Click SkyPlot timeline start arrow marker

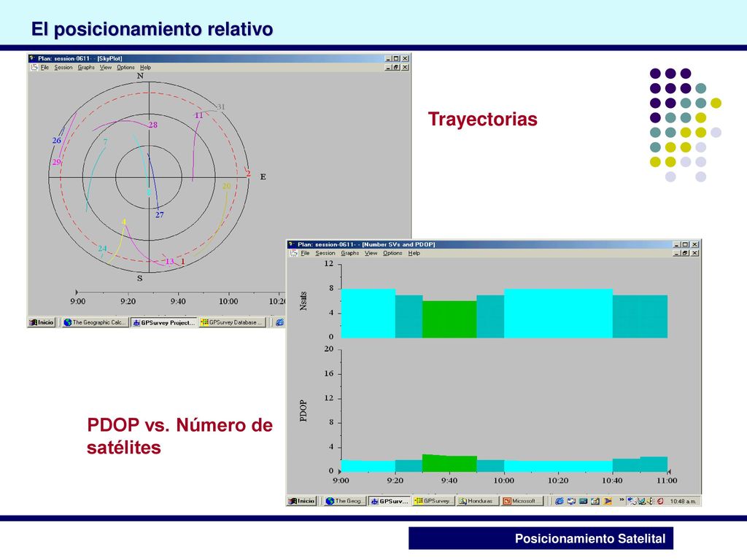click(77, 292)
